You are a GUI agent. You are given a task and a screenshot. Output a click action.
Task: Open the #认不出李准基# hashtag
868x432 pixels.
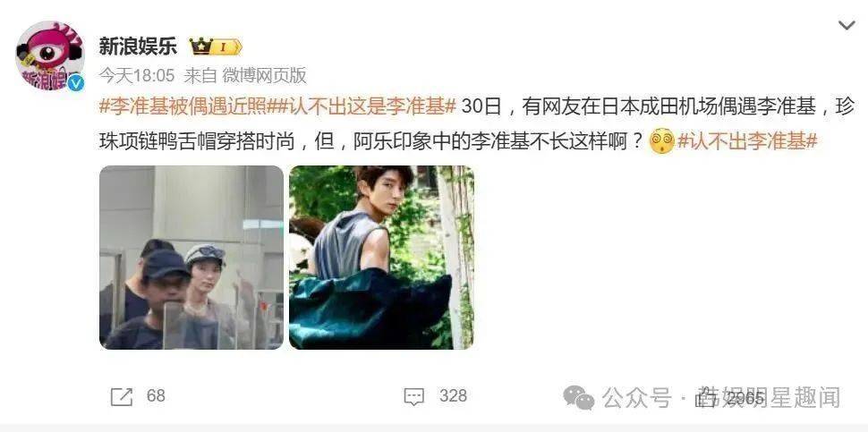(748, 141)
